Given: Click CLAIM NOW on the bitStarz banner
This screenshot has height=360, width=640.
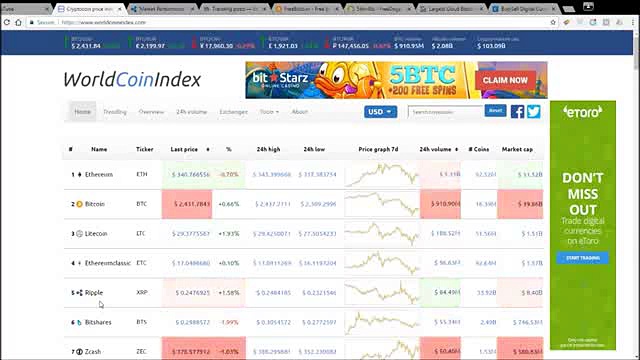Looking at the screenshot, I should [505, 80].
